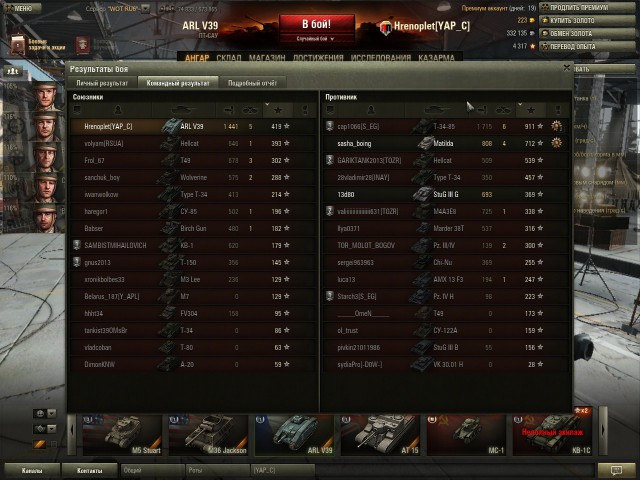Show the Подробный отчёт tab
This screenshot has width=640, height=480.
click(252, 83)
